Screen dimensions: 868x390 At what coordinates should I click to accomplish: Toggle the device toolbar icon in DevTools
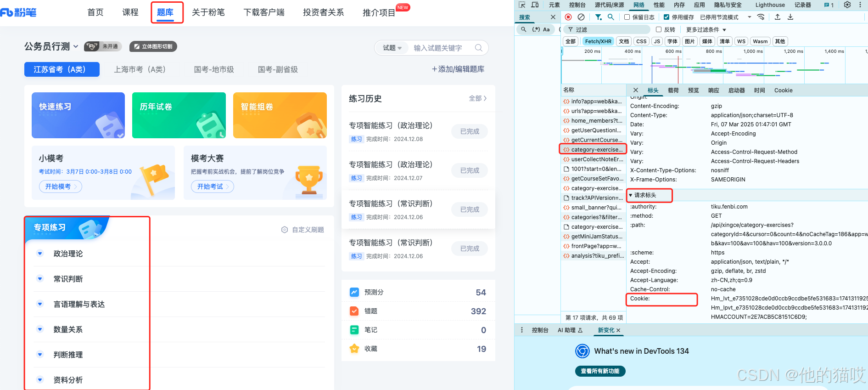pos(535,5)
